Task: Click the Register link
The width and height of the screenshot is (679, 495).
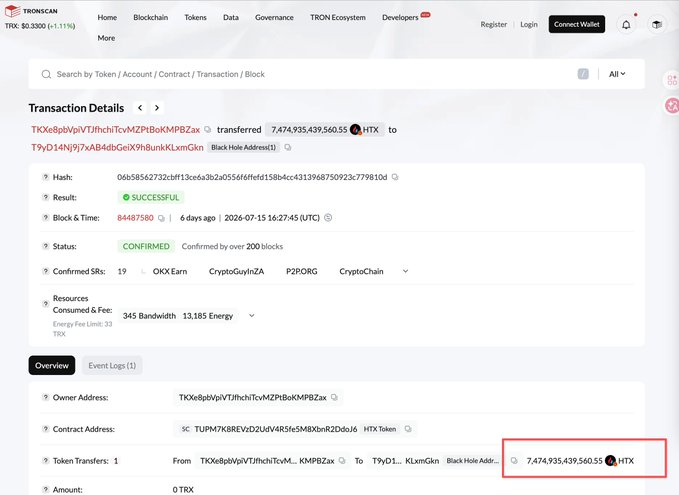Action: coord(494,25)
